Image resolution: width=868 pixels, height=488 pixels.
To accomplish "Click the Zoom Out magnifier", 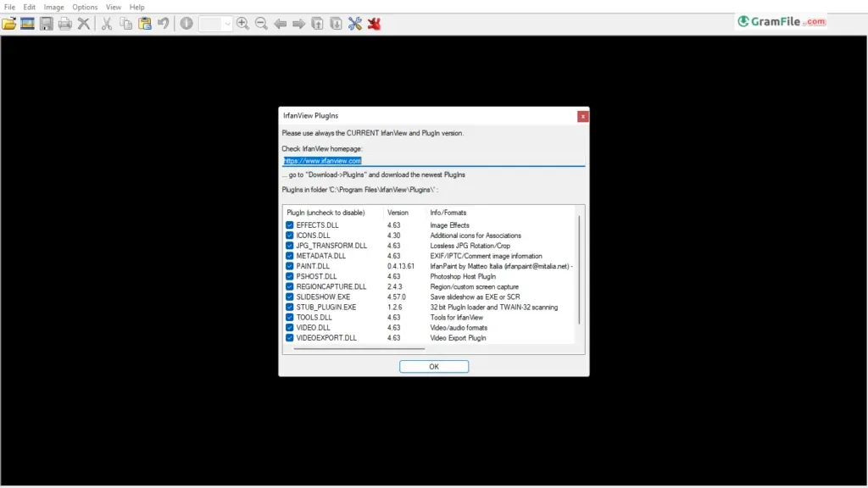I will (x=261, y=23).
